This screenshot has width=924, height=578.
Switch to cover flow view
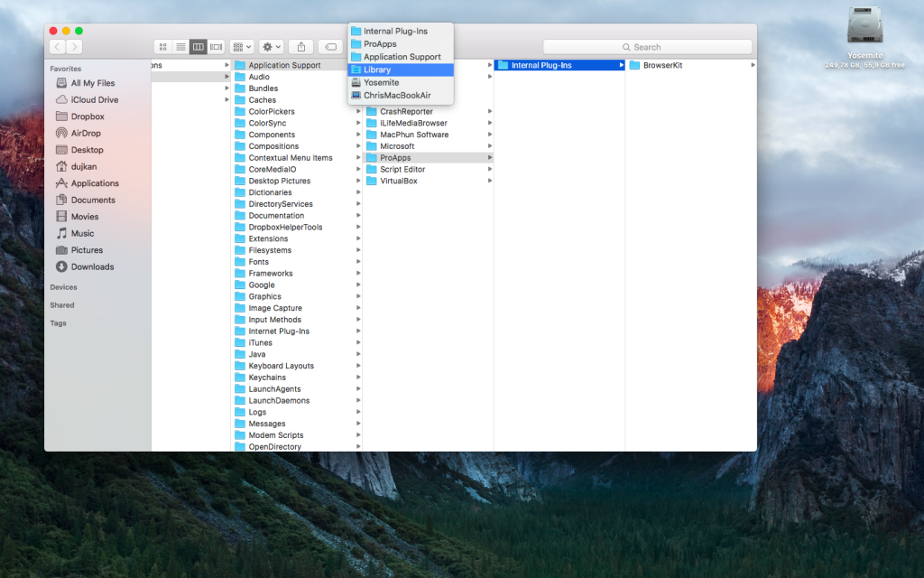tap(216, 46)
